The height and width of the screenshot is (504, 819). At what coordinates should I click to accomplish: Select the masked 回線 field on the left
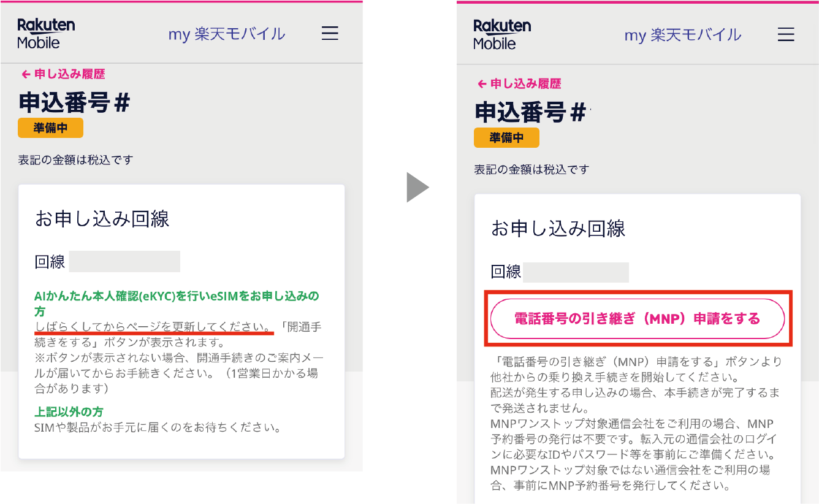point(124,261)
